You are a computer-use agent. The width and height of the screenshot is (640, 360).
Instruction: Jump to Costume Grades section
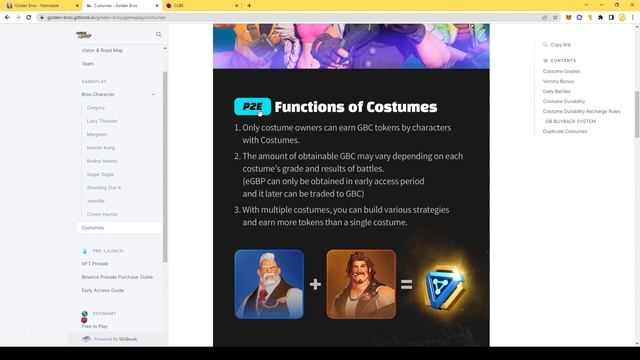(561, 71)
